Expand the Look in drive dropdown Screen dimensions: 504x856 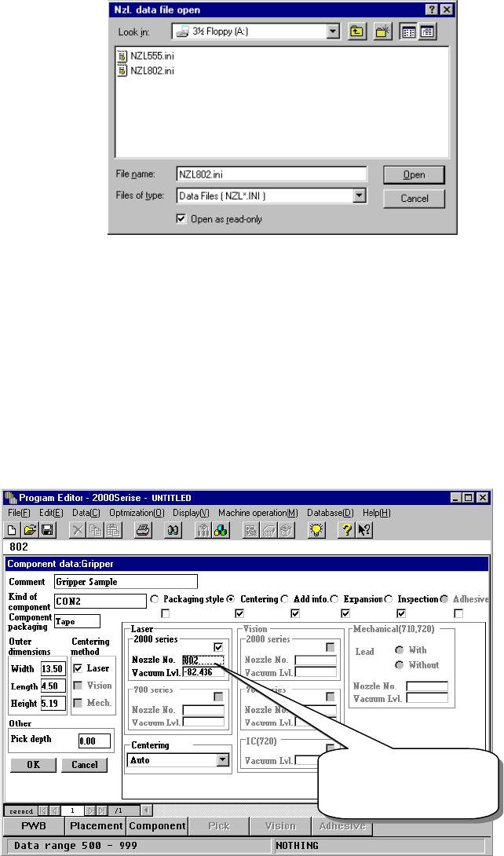point(334,31)
